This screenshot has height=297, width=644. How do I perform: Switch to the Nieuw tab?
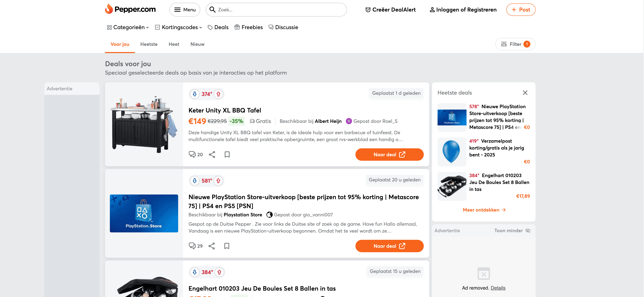[x=197, y=44]
